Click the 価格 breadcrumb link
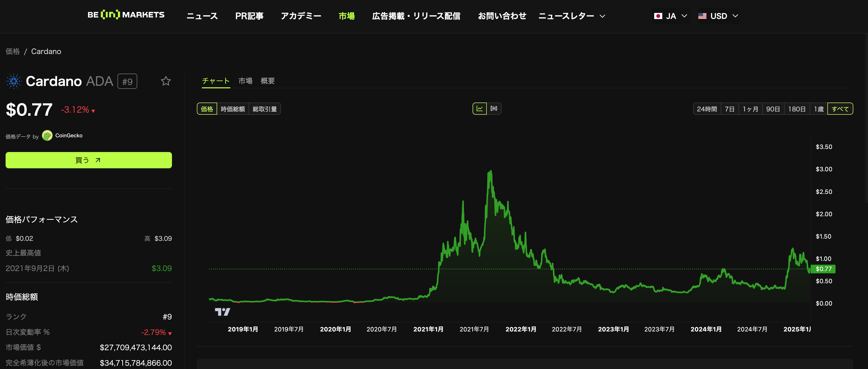The height and width of the screenshot is (369, 868). (x=12, y=51)
